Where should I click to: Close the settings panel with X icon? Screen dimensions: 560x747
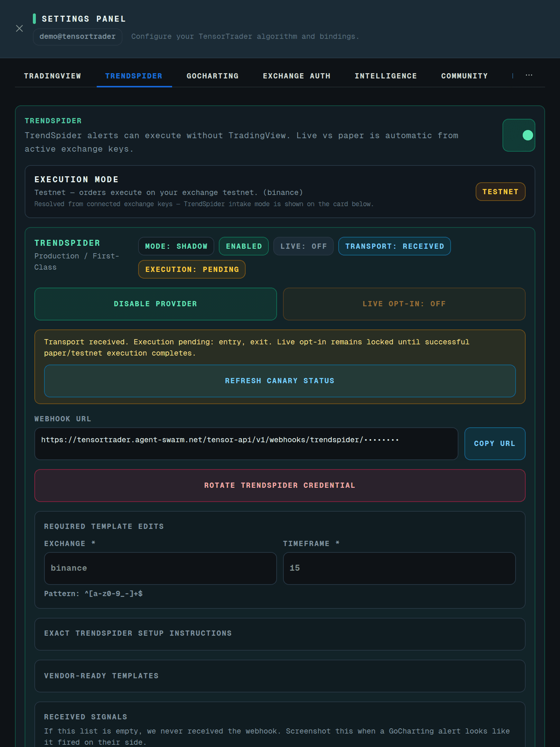coord(19,28)
